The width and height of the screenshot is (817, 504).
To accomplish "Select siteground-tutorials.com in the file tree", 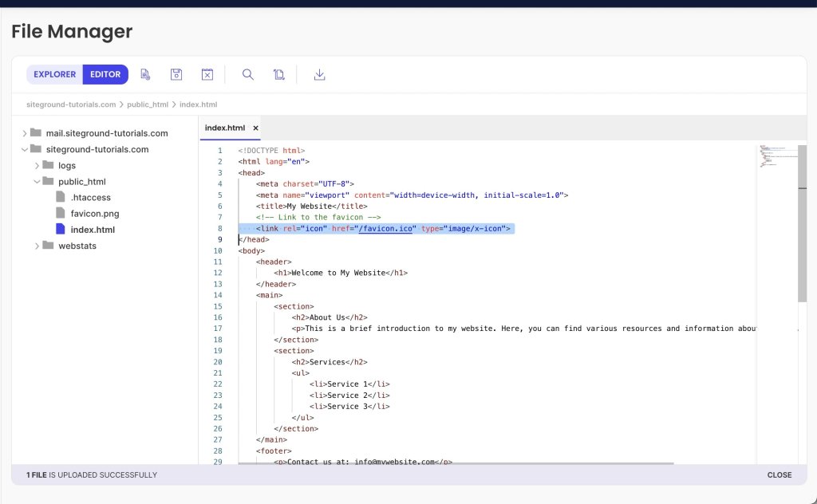I will pos(97,149).
